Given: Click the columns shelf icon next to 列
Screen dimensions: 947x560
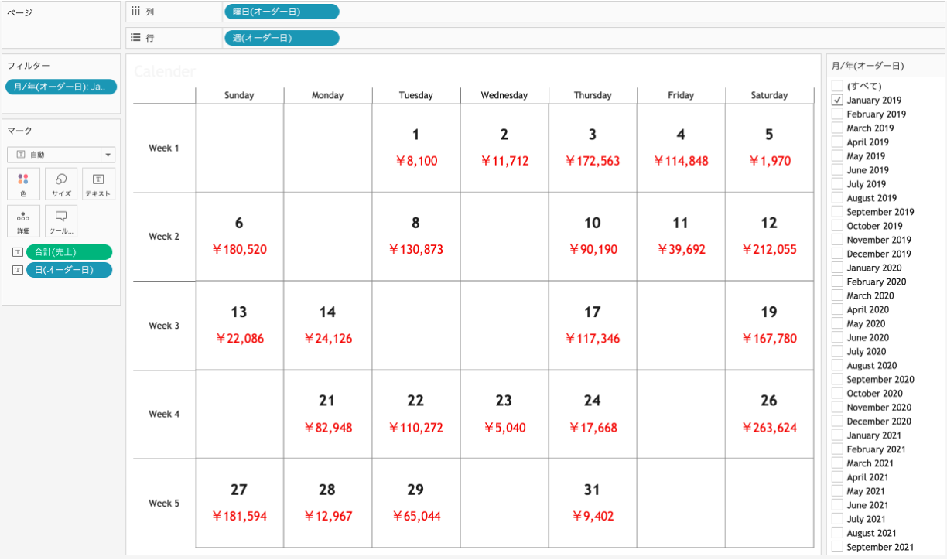Looking at the screenshot, I should (x=135, y=12).
